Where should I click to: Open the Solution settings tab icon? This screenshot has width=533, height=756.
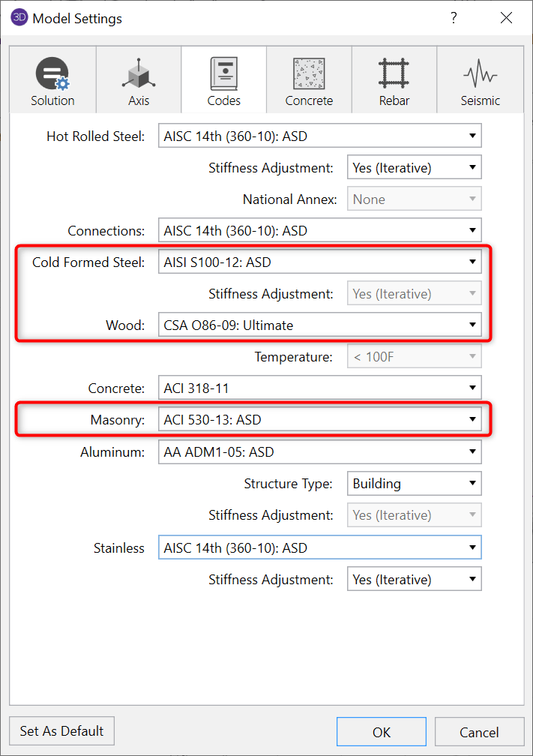(52, 74)
